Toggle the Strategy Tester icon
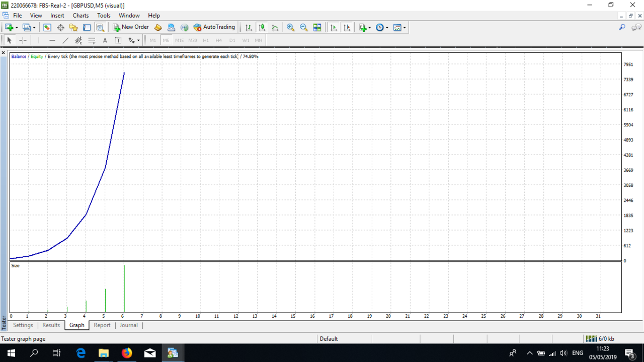Image resolution: width=644 pixels, height=362 pixels. 100,27
